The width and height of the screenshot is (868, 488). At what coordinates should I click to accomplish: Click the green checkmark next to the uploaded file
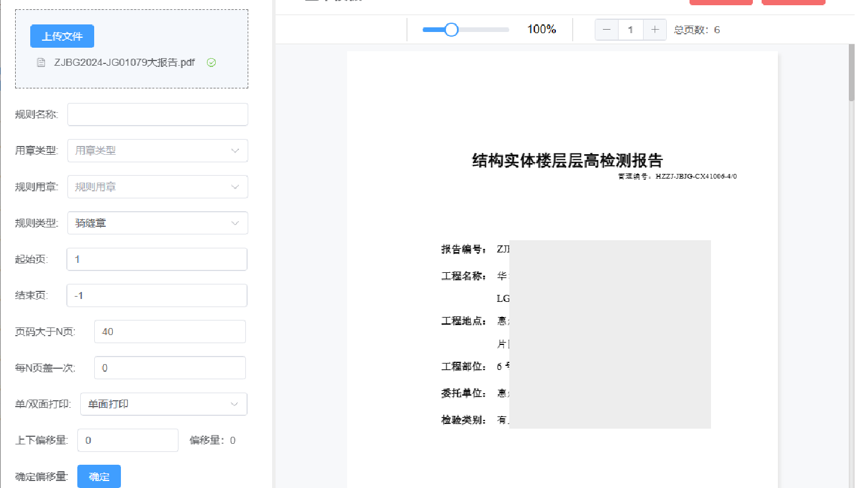212,62
